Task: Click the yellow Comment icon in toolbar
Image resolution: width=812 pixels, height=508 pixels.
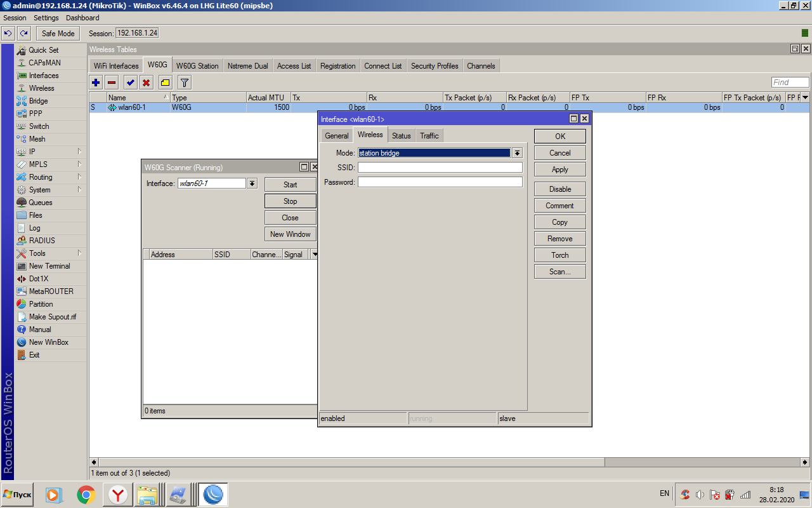Action: coord(165,83)
